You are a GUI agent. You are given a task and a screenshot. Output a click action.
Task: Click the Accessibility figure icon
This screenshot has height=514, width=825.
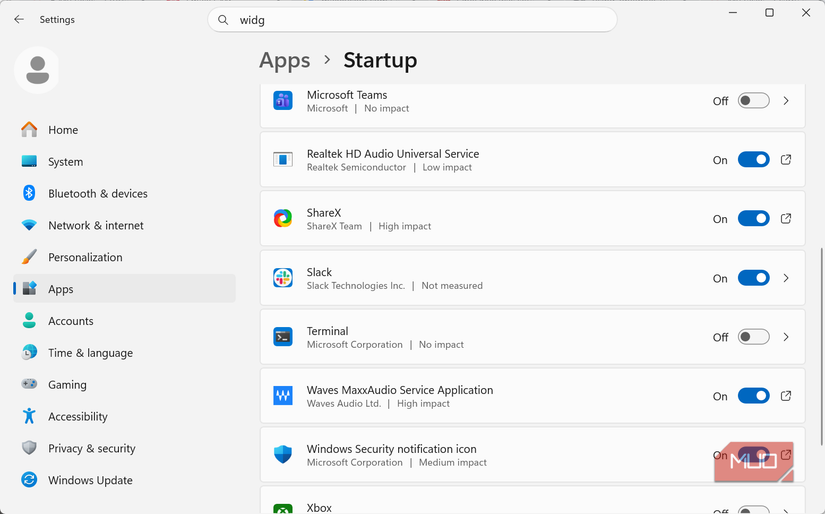(x=29, y=416)
